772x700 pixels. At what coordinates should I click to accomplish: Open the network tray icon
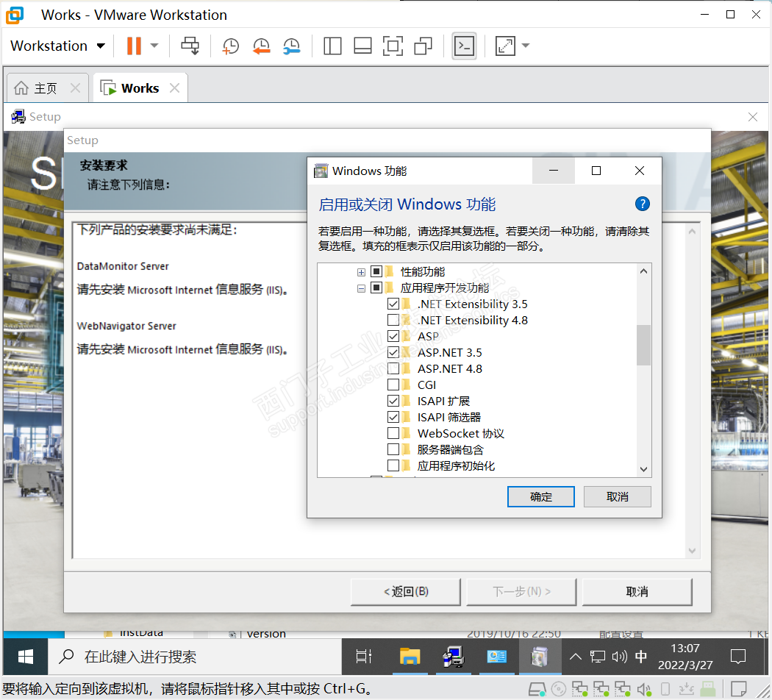598,657
